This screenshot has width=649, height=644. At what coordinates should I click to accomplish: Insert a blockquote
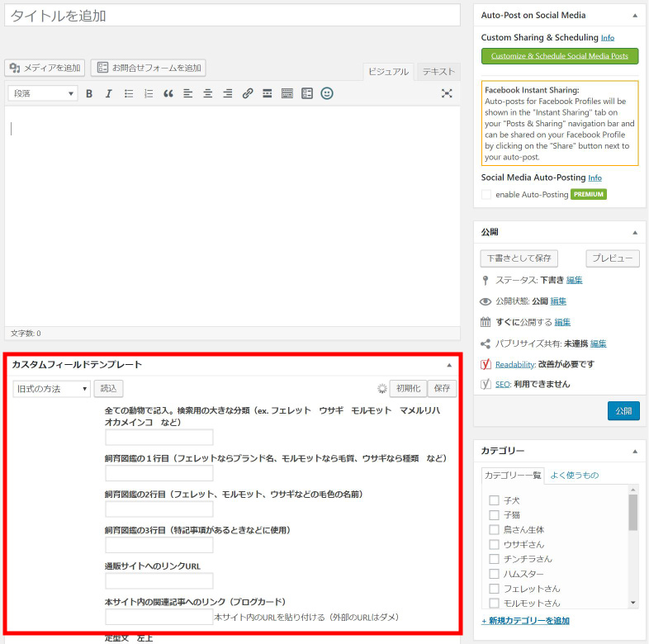click(x=168, y=93)
